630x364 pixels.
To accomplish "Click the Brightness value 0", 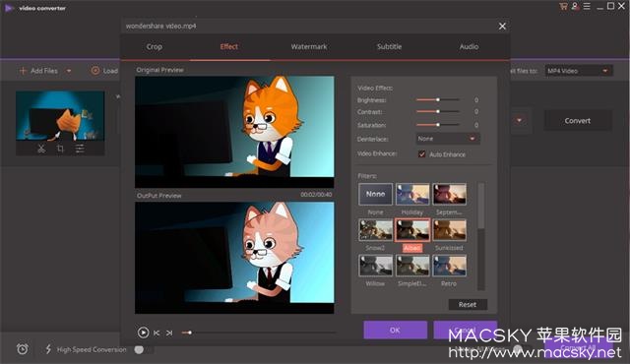I will (476, 100).
